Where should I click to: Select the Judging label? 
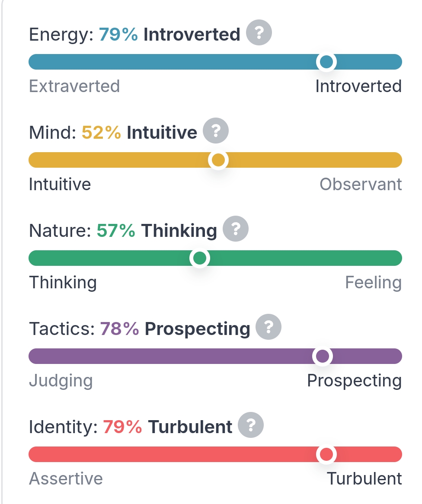(x=61, y=381)
